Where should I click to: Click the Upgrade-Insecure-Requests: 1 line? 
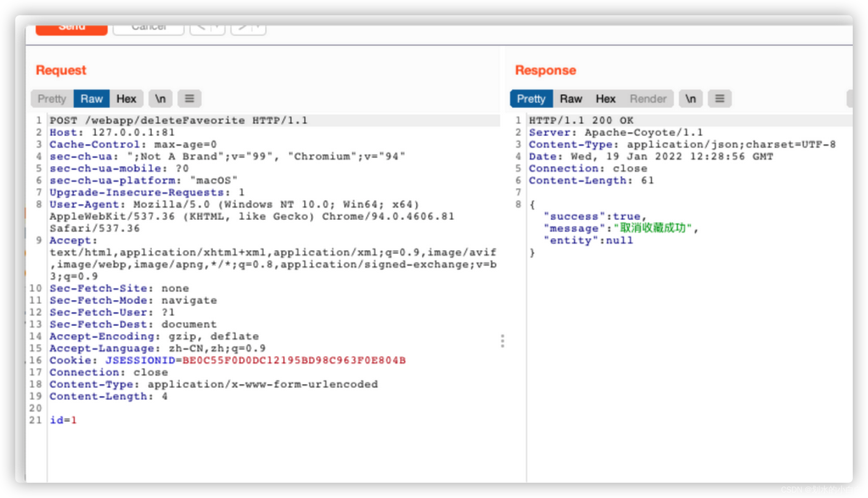pyautogui.click(x=147, y=192)
